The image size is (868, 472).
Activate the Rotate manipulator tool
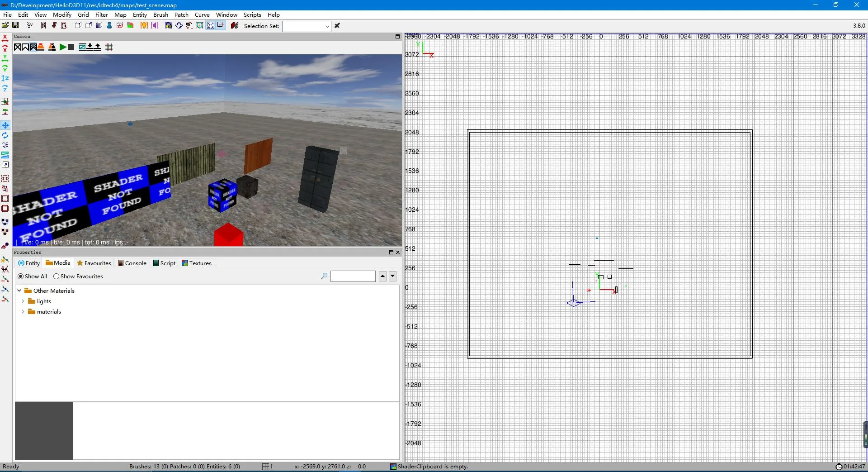(x=5, y=135)
